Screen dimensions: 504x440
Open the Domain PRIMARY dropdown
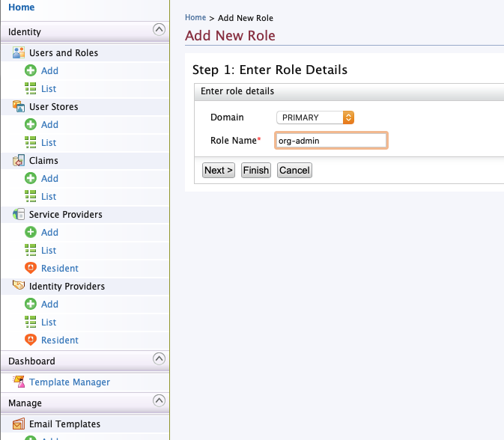tap(315, 117)
